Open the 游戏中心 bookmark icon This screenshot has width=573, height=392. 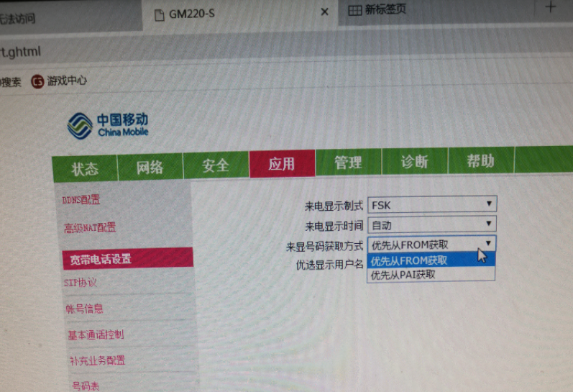(x=38, y=81)
